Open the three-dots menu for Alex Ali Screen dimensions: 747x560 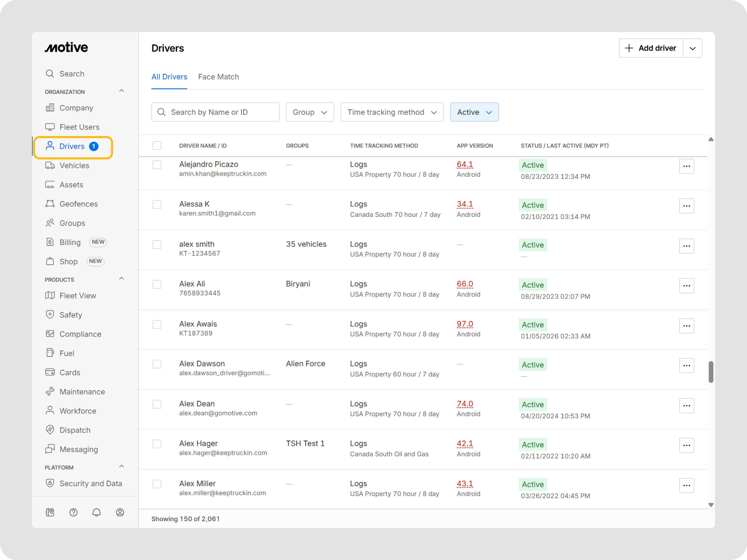(x=686, y=286)
